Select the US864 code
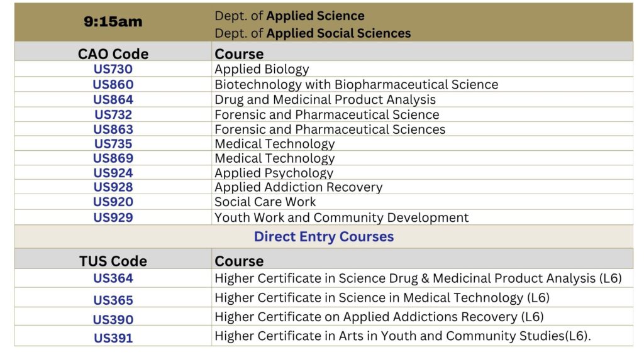Screen dimensions: 644x362 click(x=113, y=99)
